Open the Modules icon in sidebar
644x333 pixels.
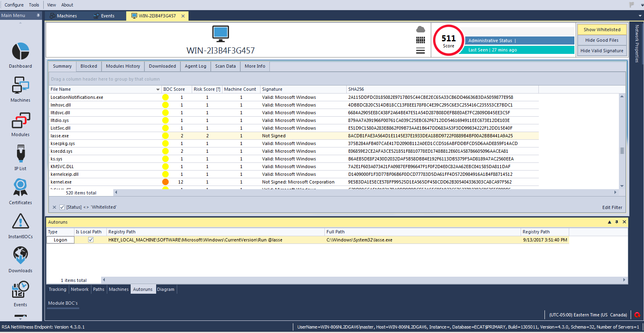point(20,121)
